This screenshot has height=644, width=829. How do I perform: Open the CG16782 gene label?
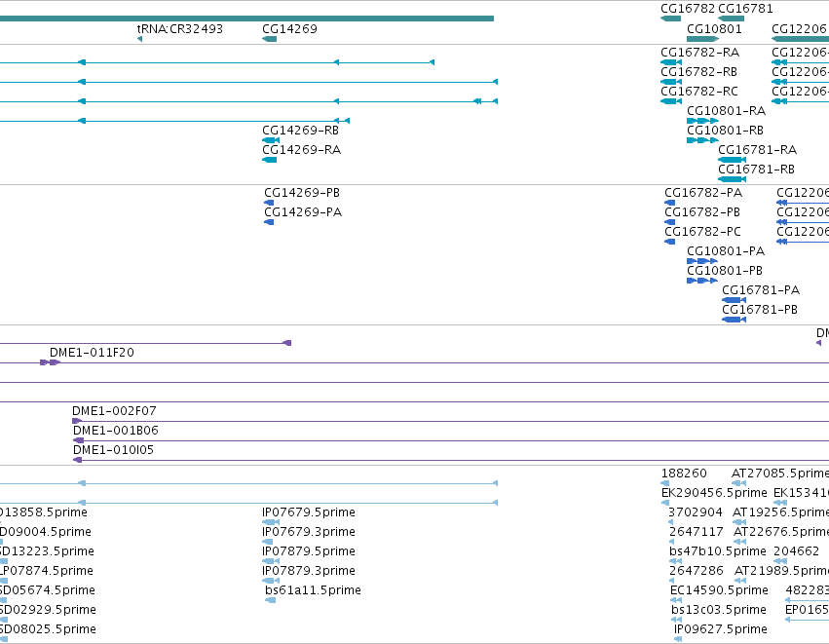[x=688, y=9]
